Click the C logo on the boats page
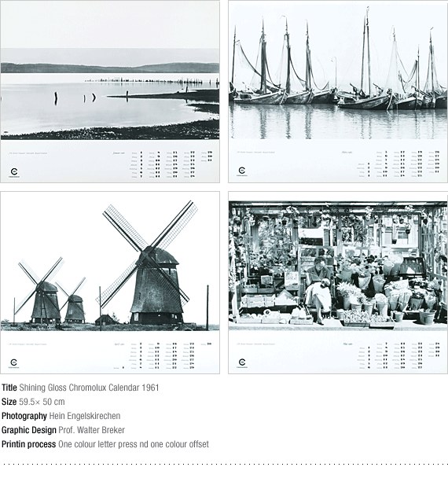Viewport: 448px width, 478px height. 241,171
